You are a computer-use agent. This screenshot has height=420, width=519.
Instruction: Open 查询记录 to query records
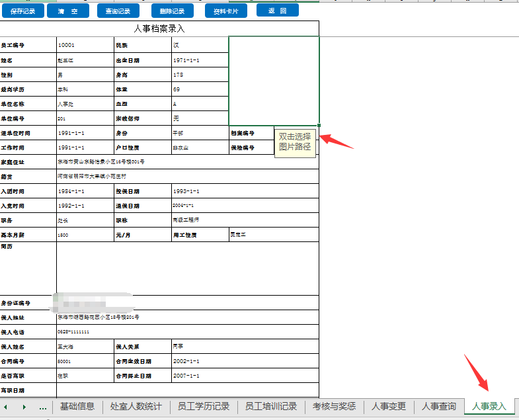click(x=118, y=11)
